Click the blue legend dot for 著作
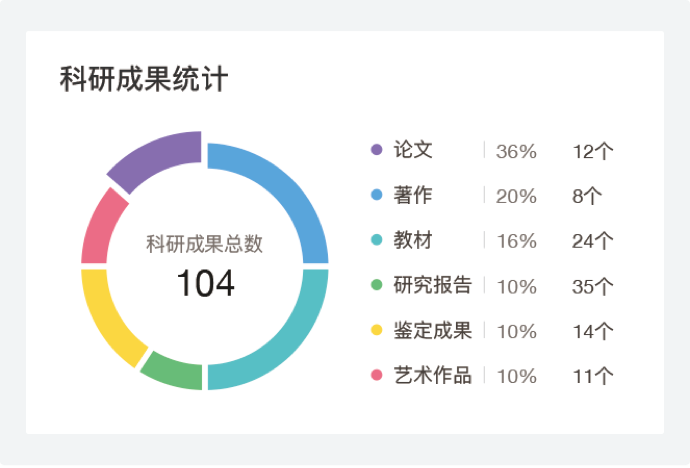690x468 pixels. pos(377,195)
